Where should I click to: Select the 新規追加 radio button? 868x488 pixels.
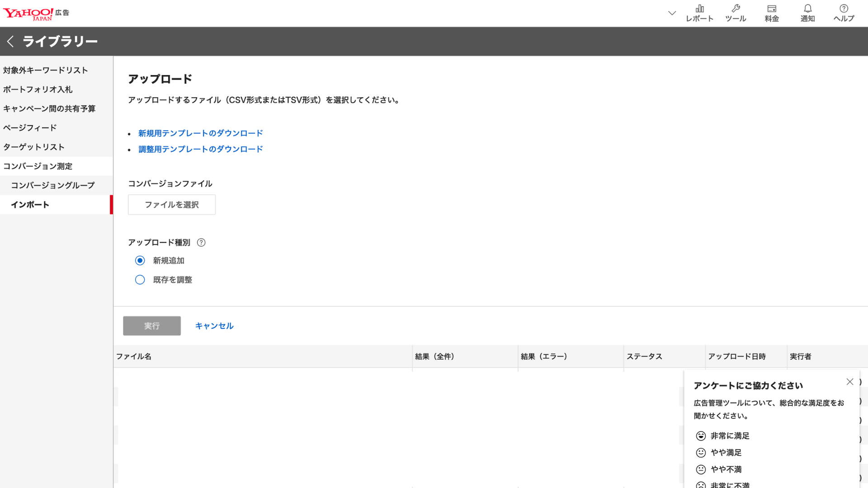point(140,261)
